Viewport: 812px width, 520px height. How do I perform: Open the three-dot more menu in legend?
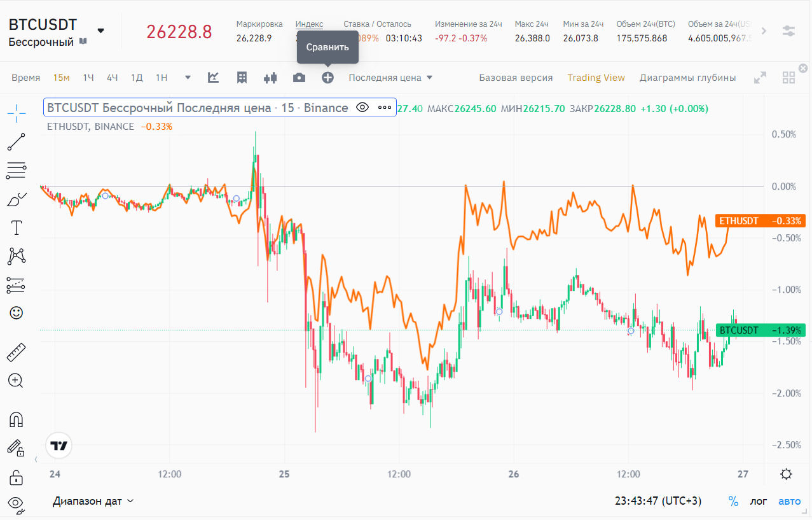(385, 108)
